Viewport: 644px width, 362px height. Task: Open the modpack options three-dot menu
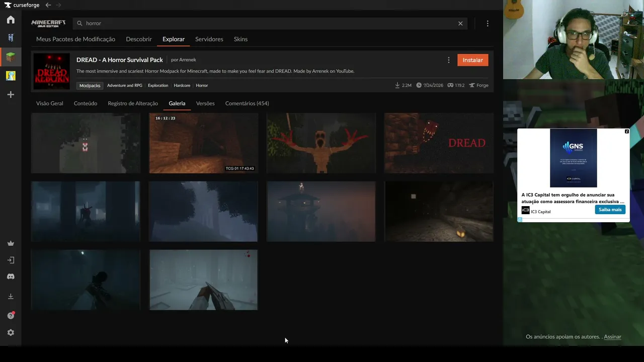pos(449,60)
